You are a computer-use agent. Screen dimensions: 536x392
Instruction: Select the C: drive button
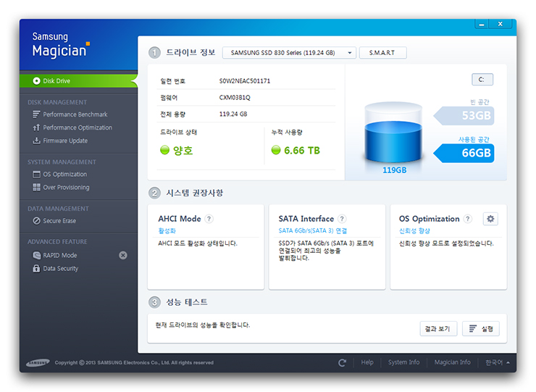click(482, 80)
